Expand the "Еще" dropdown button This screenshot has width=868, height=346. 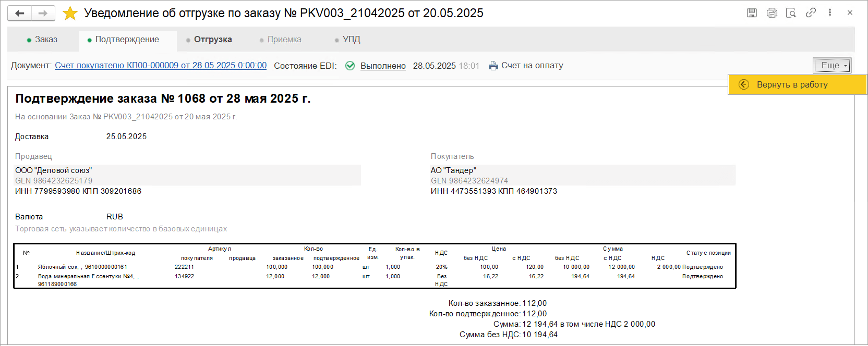(833, 66)
